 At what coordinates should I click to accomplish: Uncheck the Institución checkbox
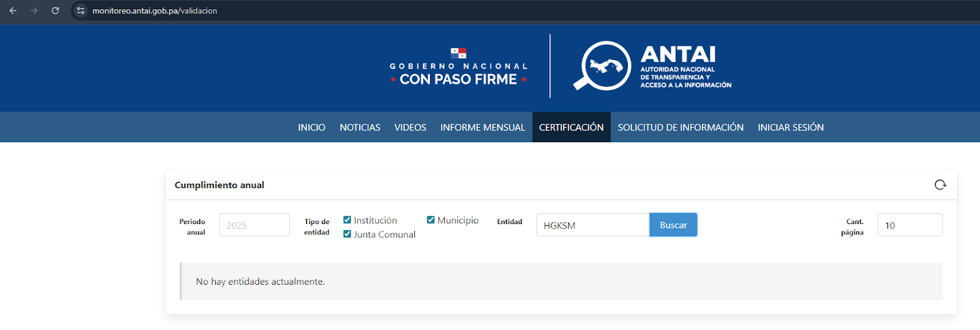coord(347,220)
